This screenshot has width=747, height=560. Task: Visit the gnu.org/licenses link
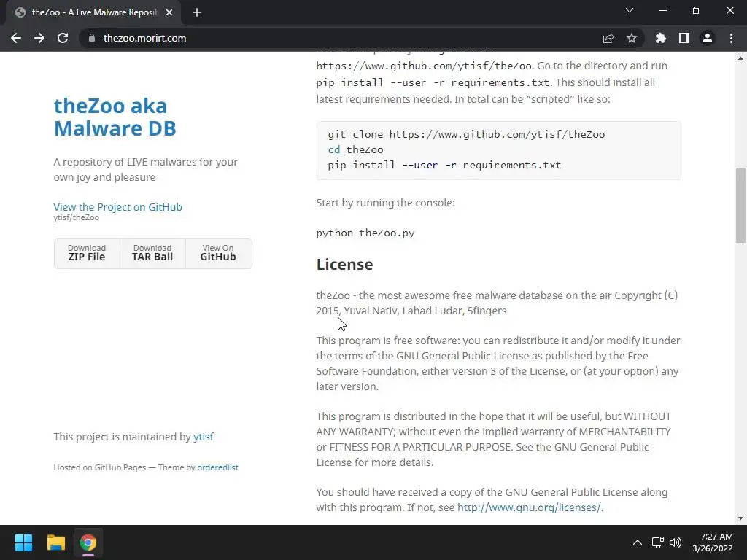click(x=529, y=507)
